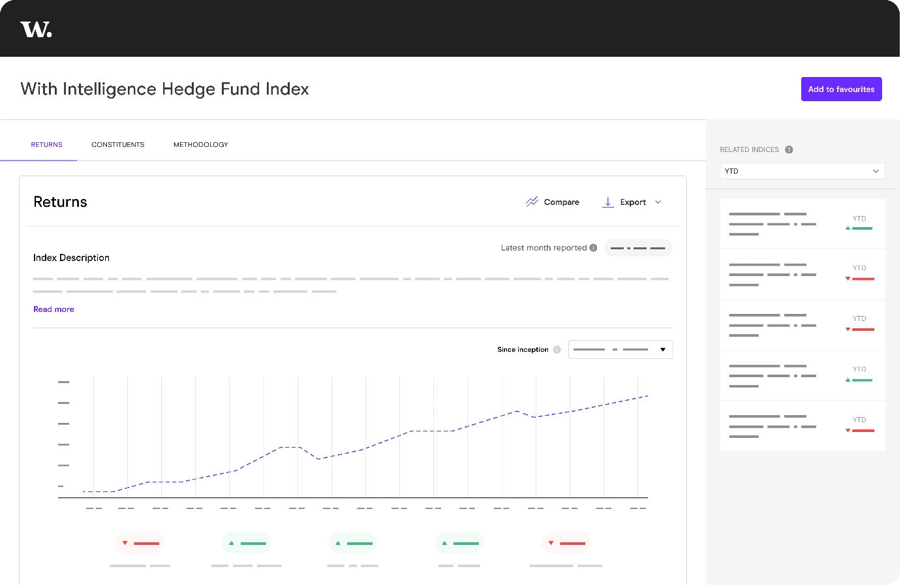
Task: Open the Since inception period dropdown
Action: 620,350
